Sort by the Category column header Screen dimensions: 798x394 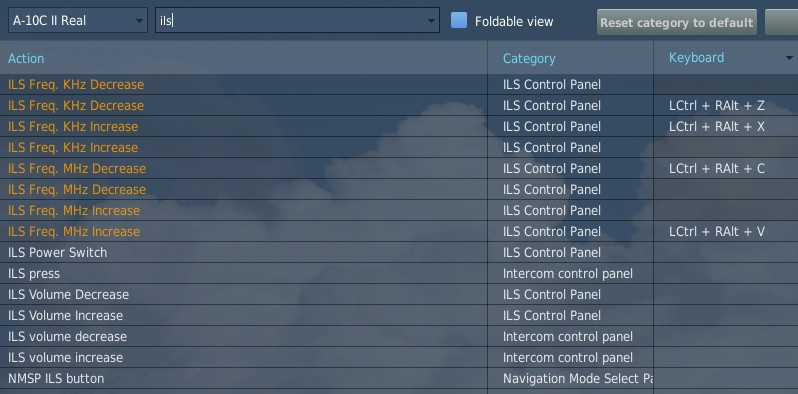click(529, 59)
